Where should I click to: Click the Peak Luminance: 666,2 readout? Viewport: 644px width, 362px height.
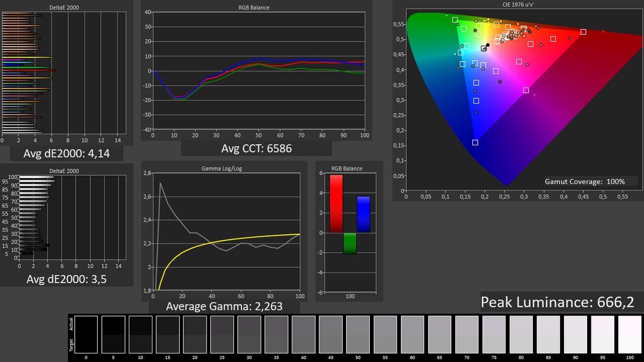[x=558, y=302]
